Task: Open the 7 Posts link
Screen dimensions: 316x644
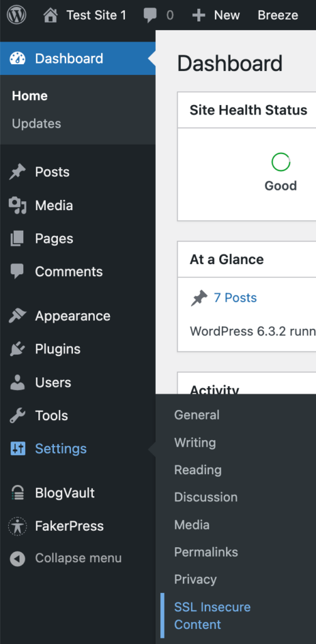Action: (x=235, y=297)
